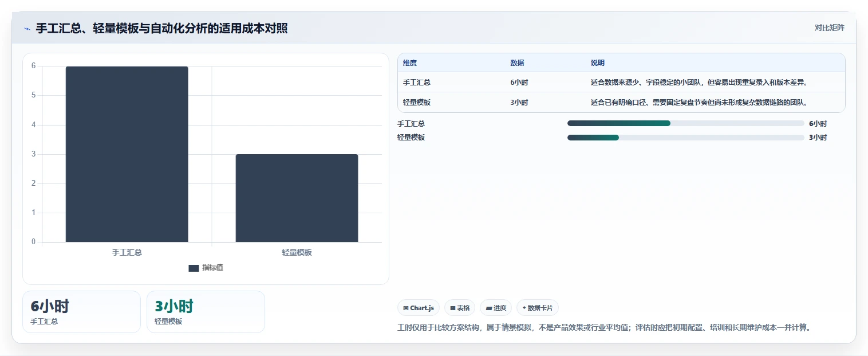The image size is (868, 356).
Task: Open the 6小时 手工汇总 stat card
Action: (x=81, y=312)
